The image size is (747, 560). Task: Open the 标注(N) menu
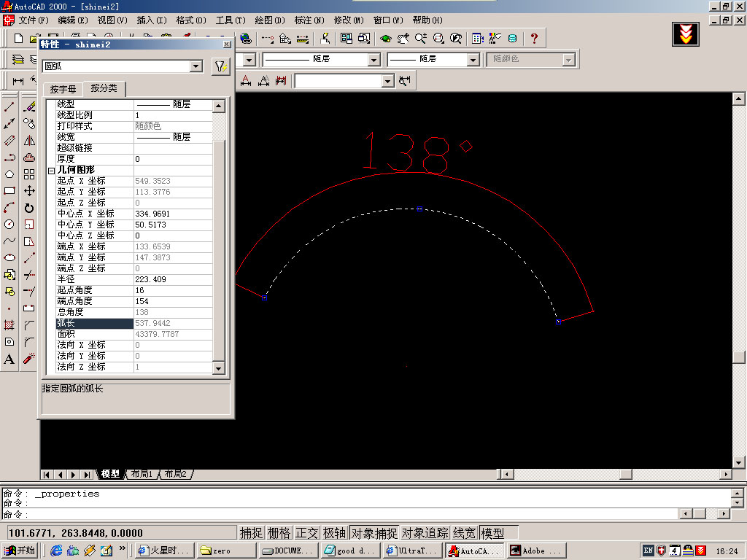tap(309, 20)
